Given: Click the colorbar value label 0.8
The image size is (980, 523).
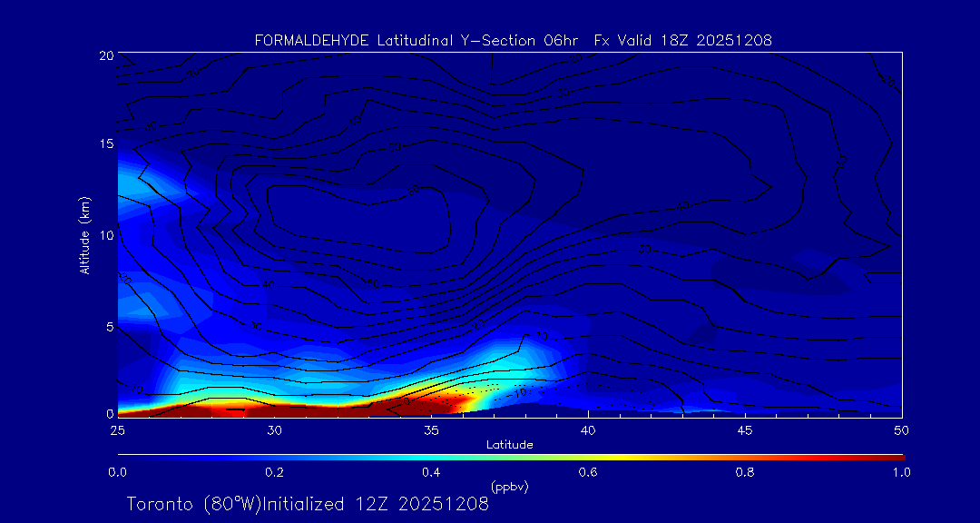Looking at the screenshot, I should [745, 472].
